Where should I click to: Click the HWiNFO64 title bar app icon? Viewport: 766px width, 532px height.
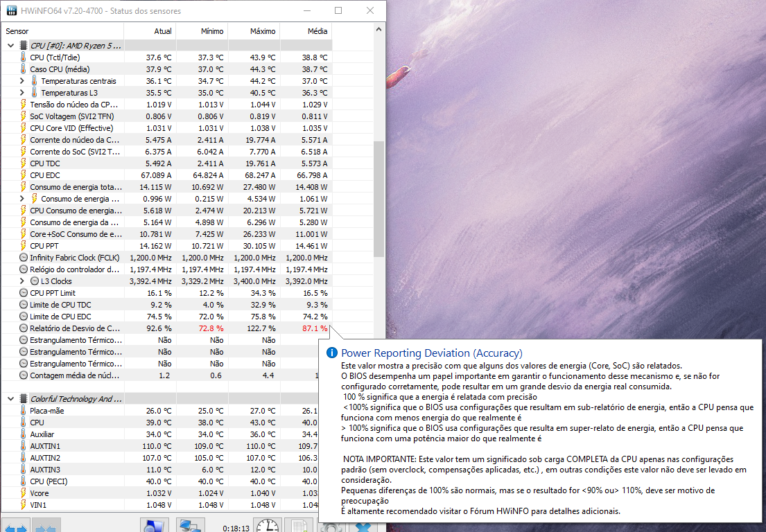pos(11,11)
